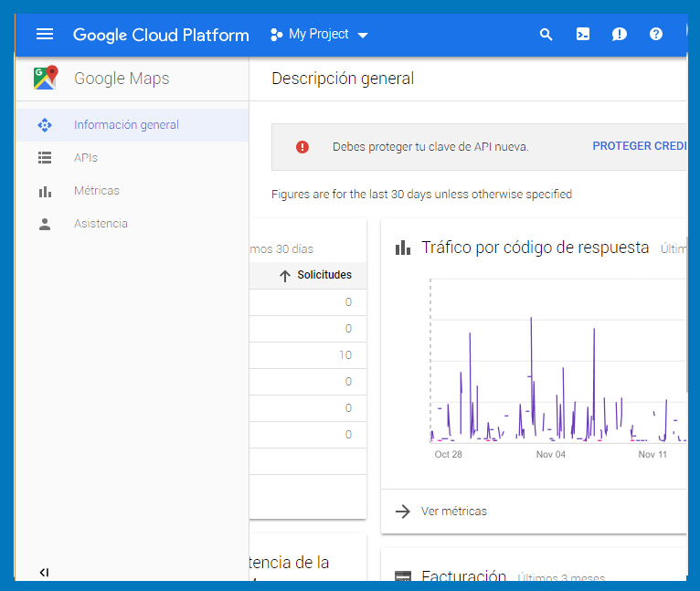Click the red API key warning icon
This screenshot has width=700, height=591.
(302, 147)
